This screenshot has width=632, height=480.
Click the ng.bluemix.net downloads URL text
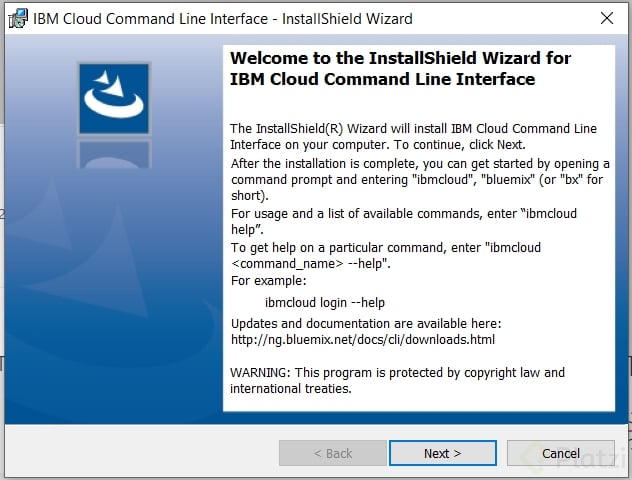pos(363,340)
